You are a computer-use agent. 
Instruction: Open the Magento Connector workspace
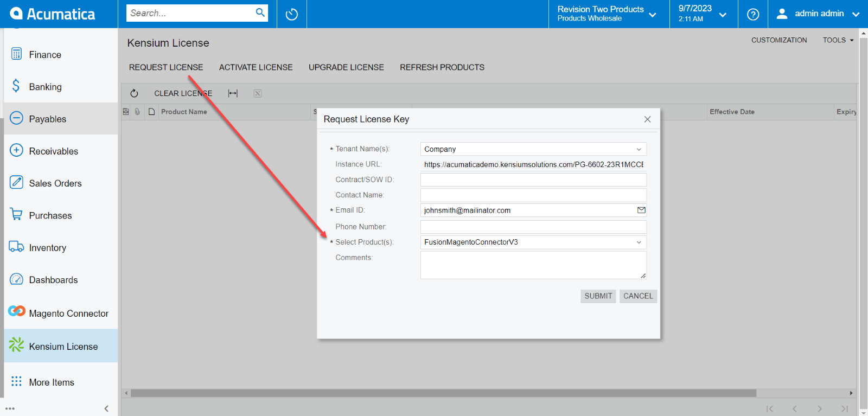pos(61,313)
